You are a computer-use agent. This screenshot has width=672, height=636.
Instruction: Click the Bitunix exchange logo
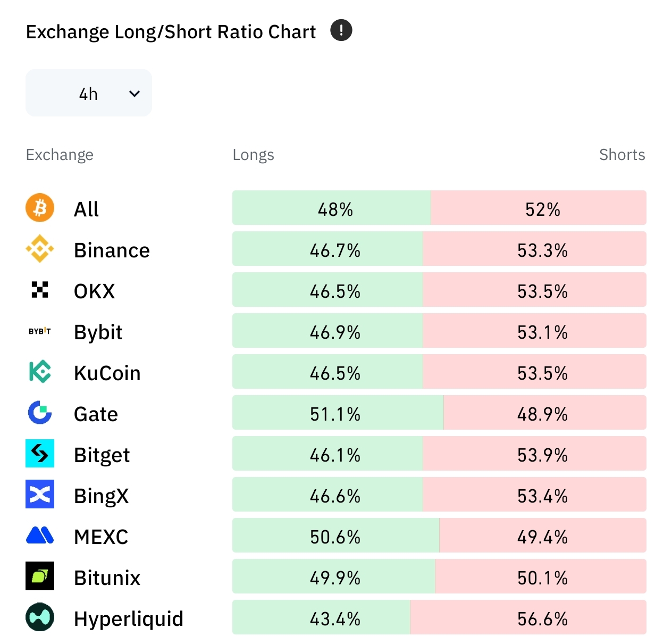pyautogui.click(x=40, y=576)
